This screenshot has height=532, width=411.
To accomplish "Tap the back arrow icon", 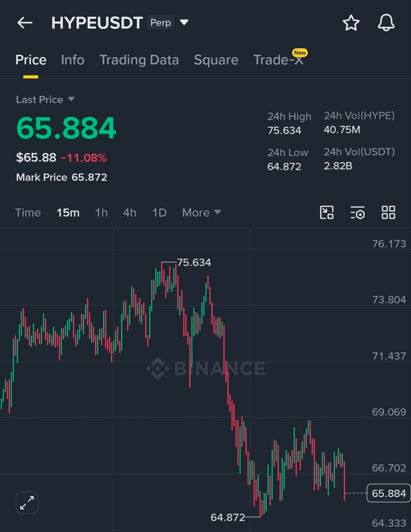I will point(25,23).
